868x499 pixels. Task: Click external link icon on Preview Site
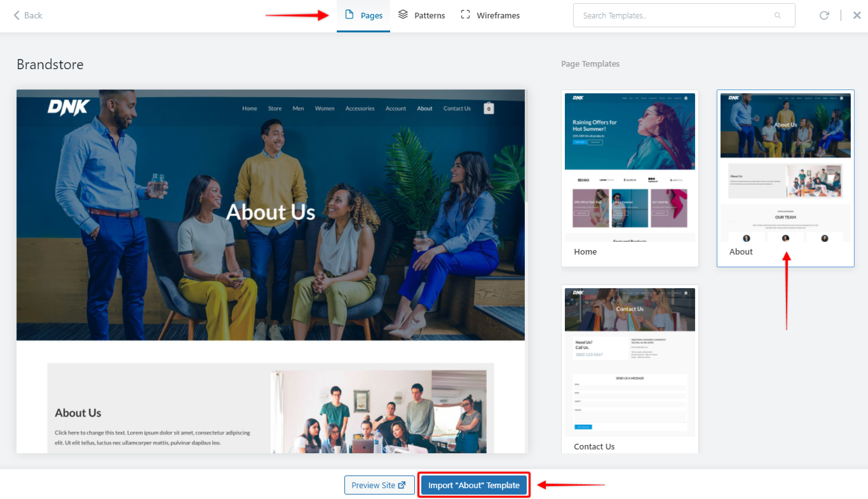402,485
